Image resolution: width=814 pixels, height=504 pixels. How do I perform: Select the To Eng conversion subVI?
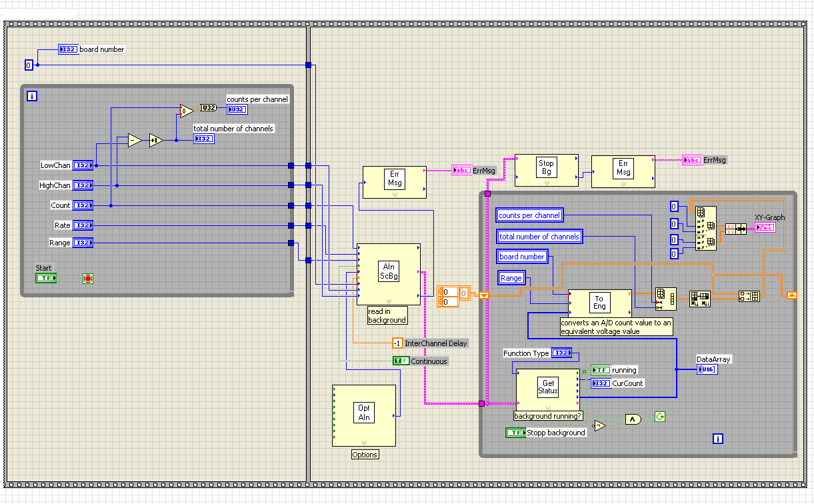[600, 303]
